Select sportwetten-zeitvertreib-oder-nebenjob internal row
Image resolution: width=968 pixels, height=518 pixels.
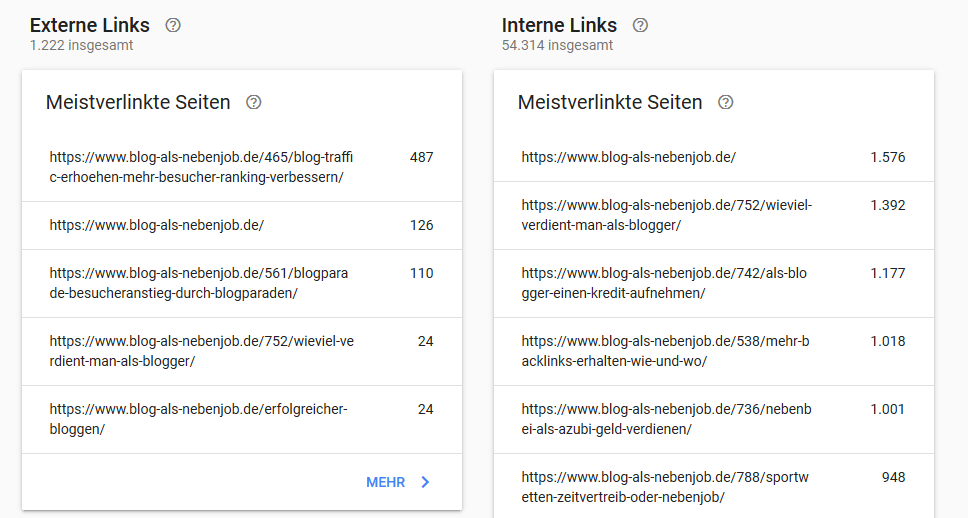pos(714,487)
